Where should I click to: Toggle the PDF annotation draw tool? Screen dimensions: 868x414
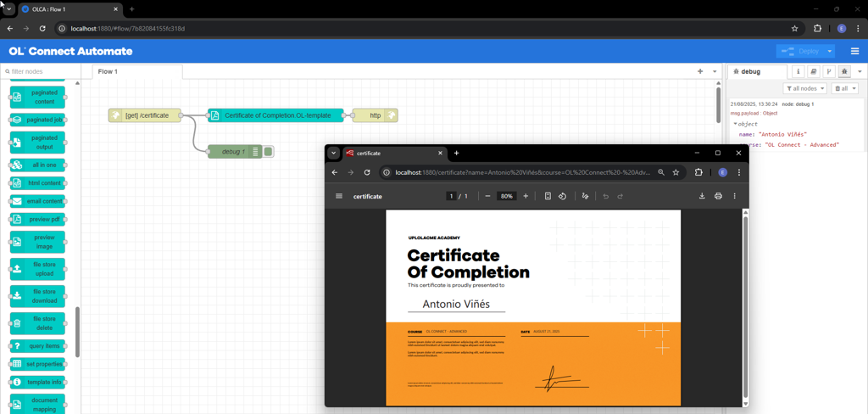(585, 196)
